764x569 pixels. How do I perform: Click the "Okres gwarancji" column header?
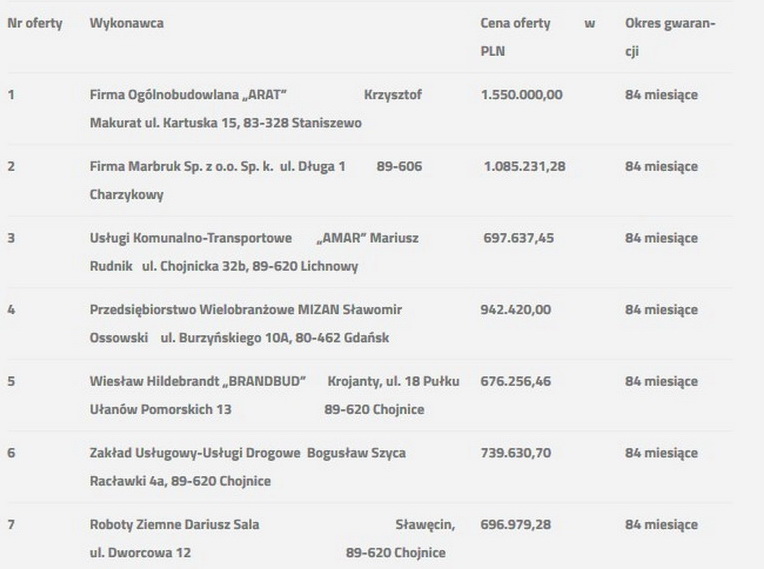tap(669, 24)
